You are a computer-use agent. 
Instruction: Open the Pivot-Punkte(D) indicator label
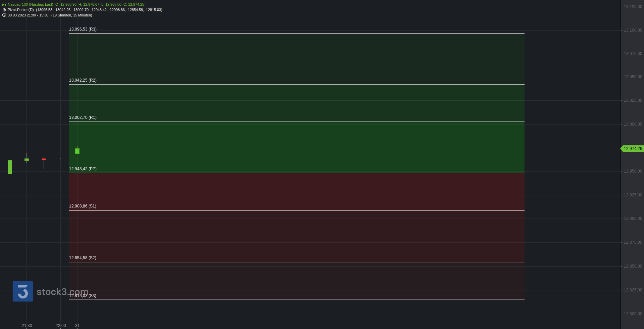(21, 10)
